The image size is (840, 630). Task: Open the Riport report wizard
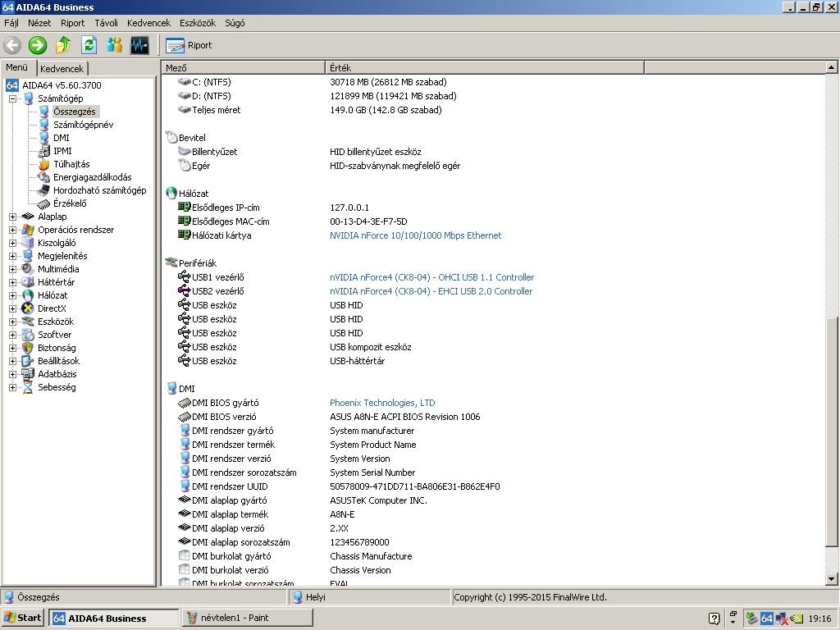189,46
